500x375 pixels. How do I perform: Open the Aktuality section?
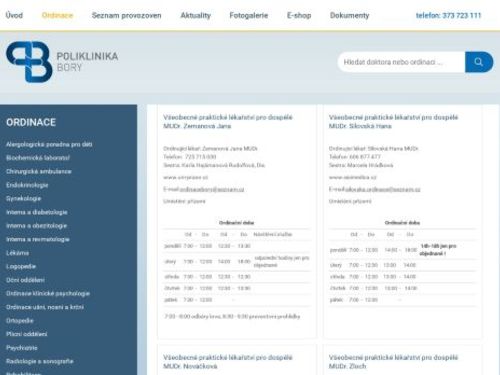(196, 15)
